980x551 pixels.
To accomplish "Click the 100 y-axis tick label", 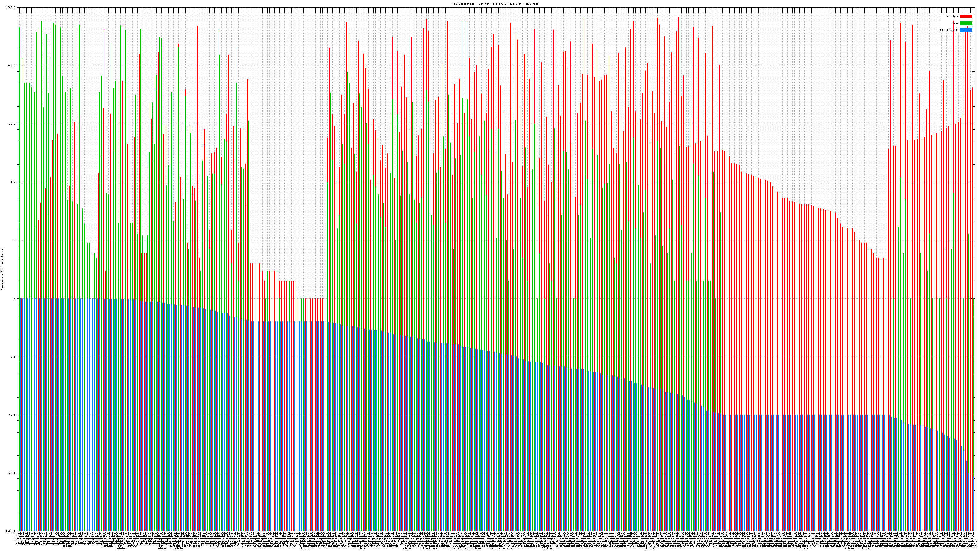I will coord(13,182).
